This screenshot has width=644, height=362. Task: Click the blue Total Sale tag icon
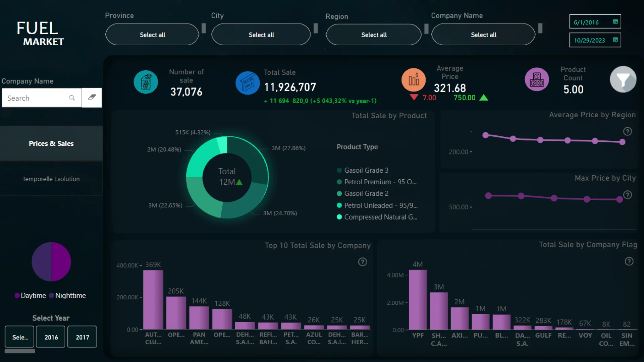tap(248, 83)
